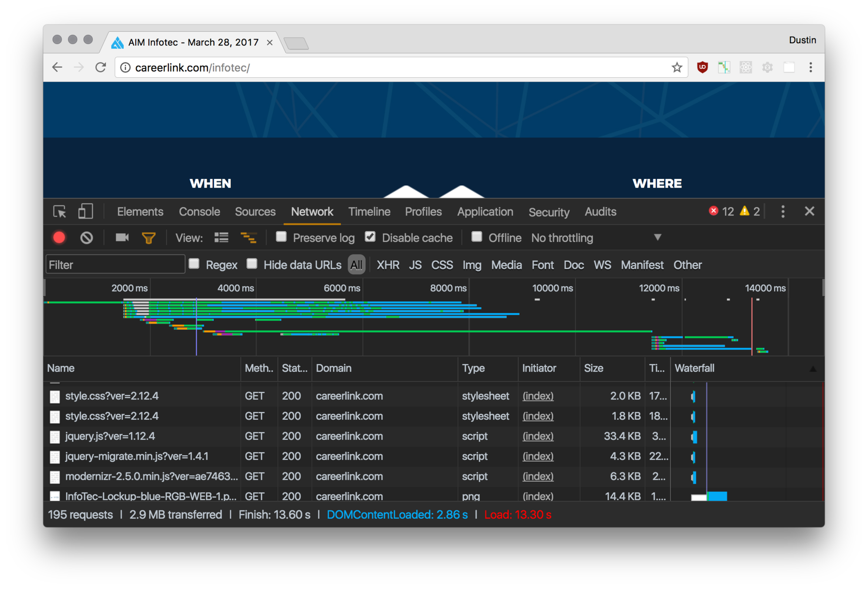Filter requests by XHR type

pos(388,265)
